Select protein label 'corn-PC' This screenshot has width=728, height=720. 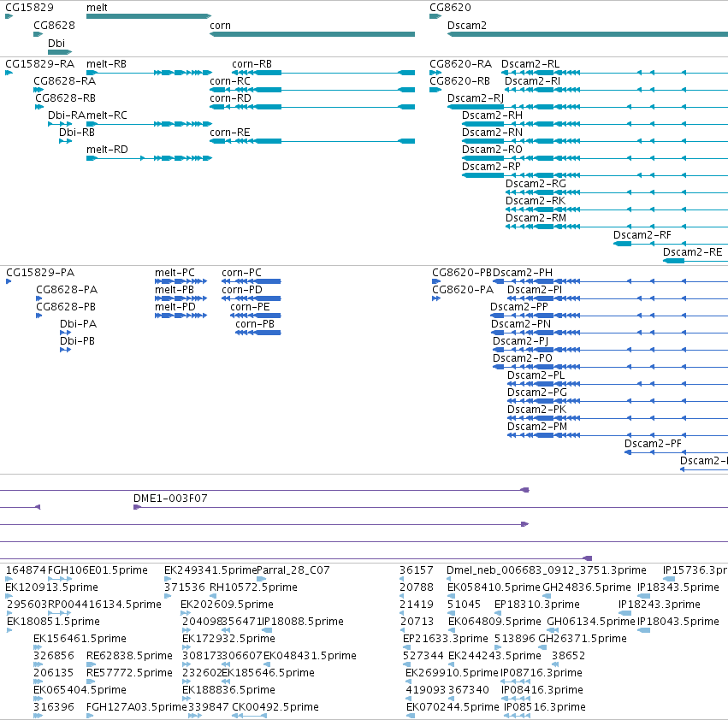pos(241,273)
